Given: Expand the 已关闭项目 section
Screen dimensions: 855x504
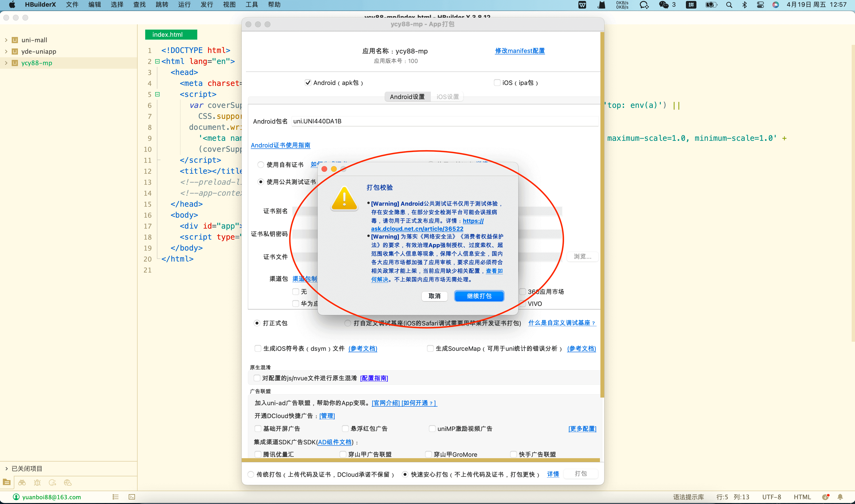Looking at the screenshot, I should click(x=6, y=469).
